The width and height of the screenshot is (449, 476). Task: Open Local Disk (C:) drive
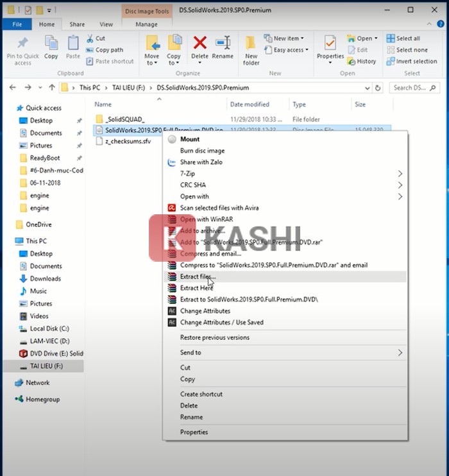coord(49,328)
